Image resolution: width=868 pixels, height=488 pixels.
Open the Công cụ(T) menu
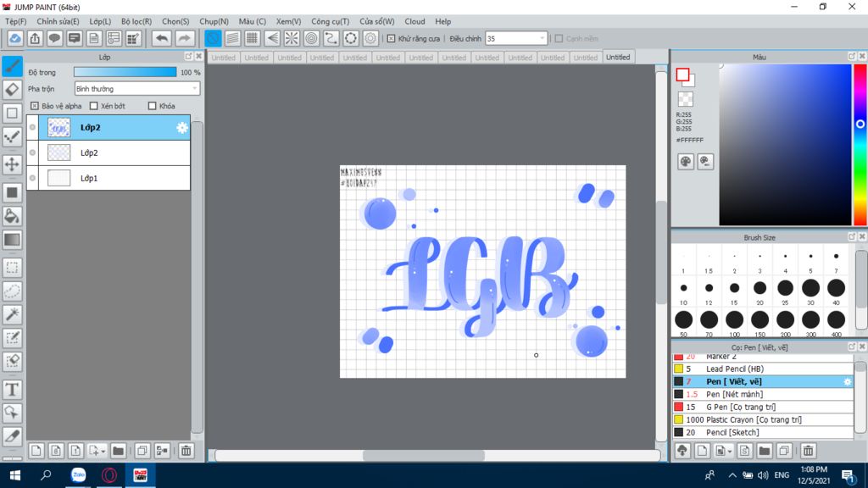330,21
